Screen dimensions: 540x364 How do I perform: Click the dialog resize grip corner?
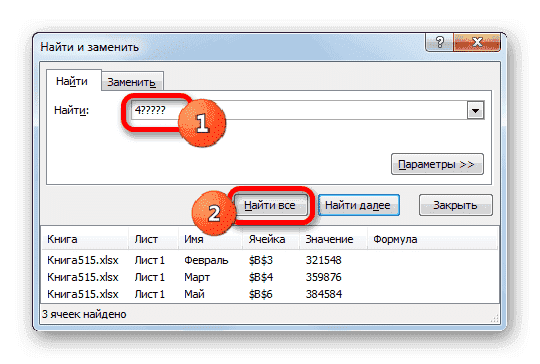(495, 319)
